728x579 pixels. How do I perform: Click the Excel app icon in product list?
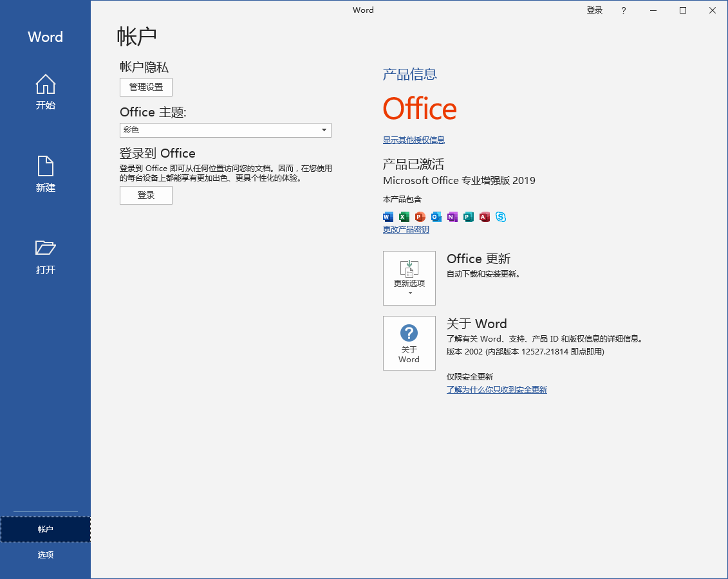[x=404, y=217]
